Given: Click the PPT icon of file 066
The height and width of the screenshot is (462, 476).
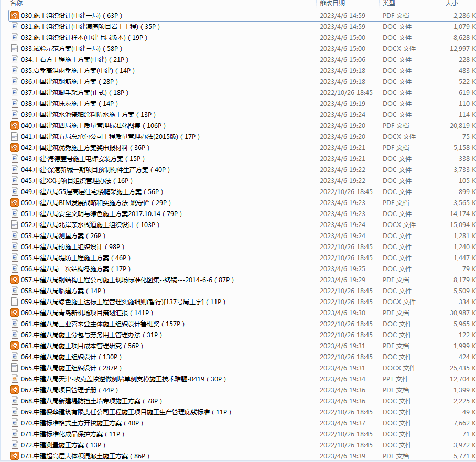Looking at the screenshot, I should pyautogui.click(x=14, y=379).
